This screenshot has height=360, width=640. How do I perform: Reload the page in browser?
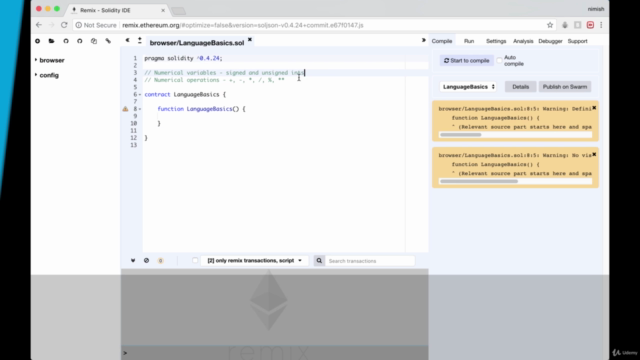64,25
